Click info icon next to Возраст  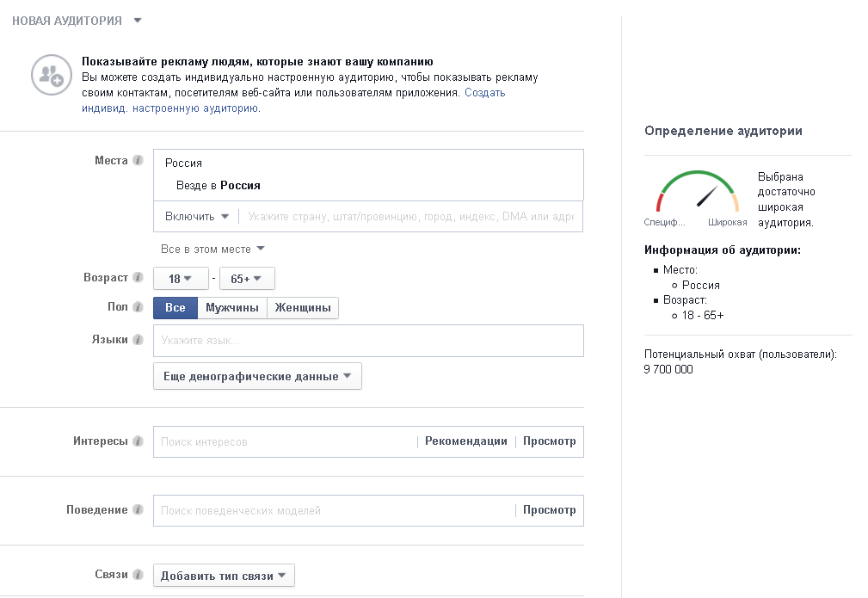point(138,278)
